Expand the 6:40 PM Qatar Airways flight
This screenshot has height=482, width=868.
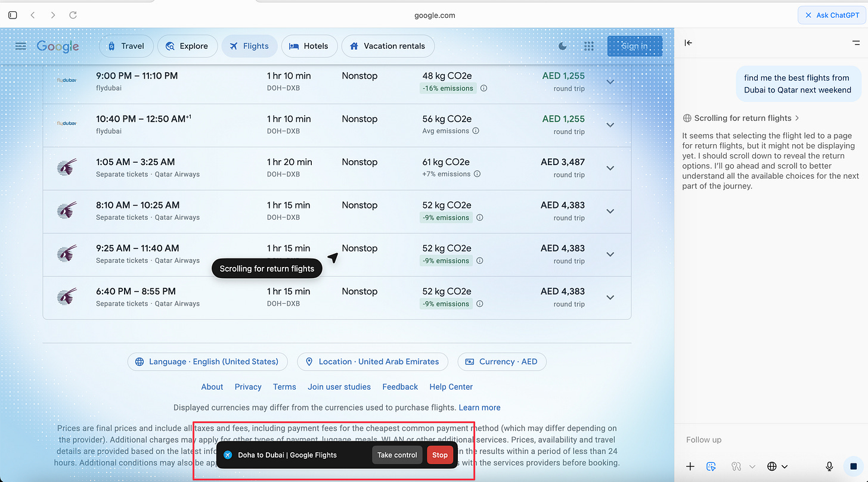pos(610,297)
